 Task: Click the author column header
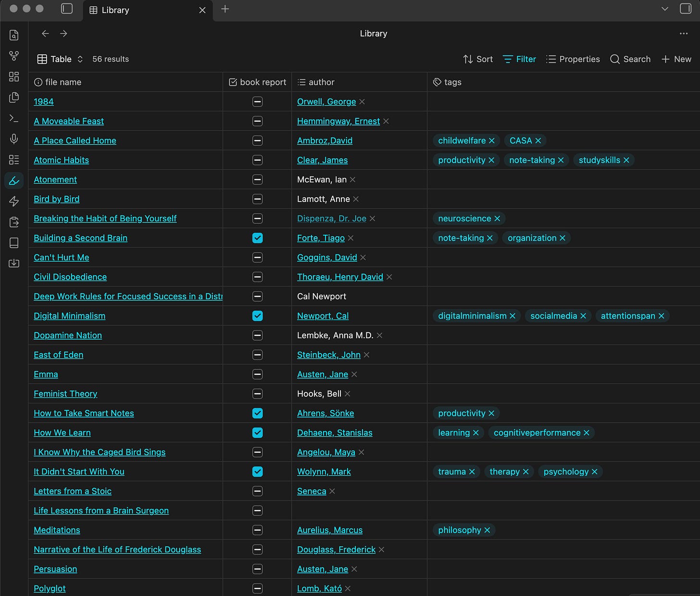click(x=359, y=82)
